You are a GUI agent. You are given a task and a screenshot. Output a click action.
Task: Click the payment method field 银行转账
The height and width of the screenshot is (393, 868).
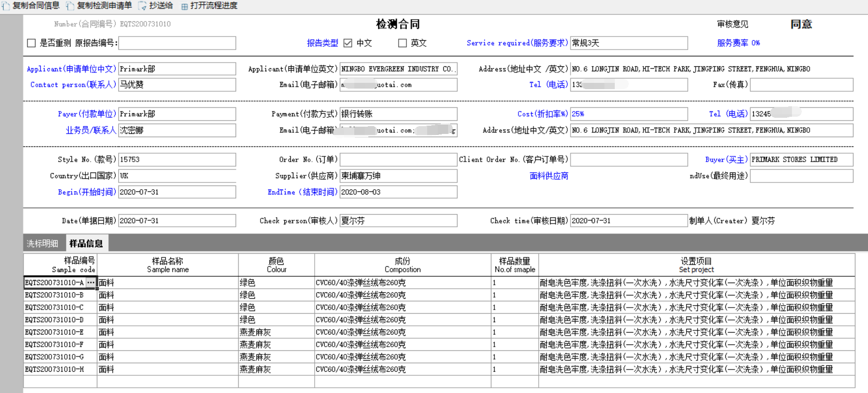click(399, 114)
